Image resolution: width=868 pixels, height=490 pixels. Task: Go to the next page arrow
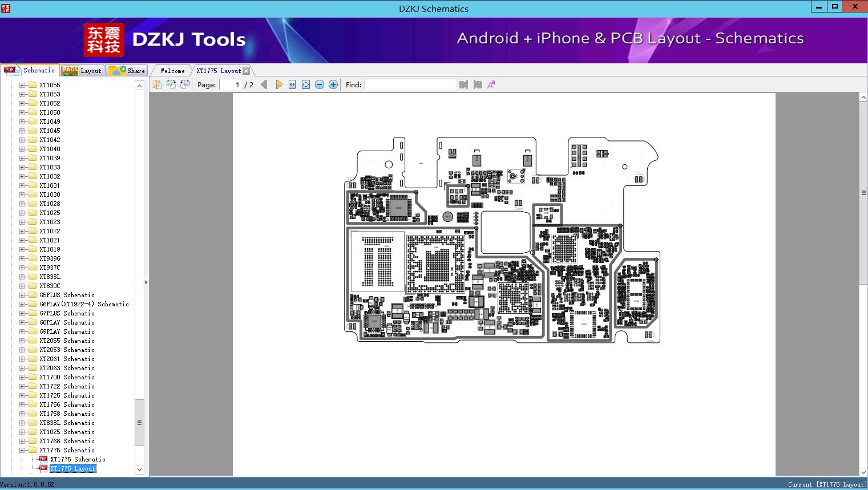278,84
